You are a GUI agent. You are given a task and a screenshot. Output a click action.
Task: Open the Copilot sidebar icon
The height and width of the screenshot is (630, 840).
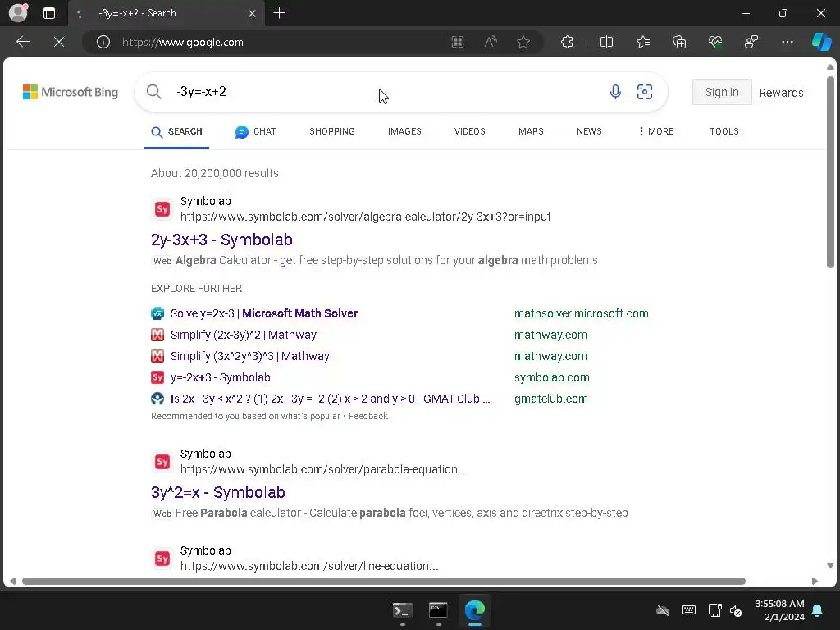click(x=821, y=42)
